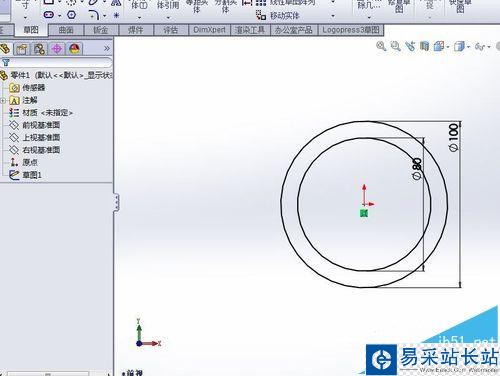This screenshot has width=500, height=376.
Task: Select the straight slot sketch tool
Action: point(49,15)
